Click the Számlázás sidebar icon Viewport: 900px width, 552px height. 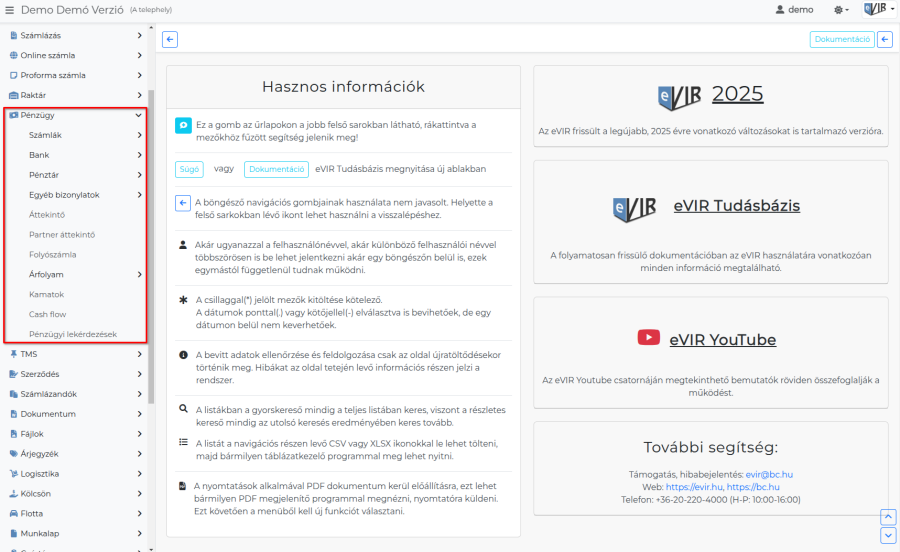tap(13, 36)
